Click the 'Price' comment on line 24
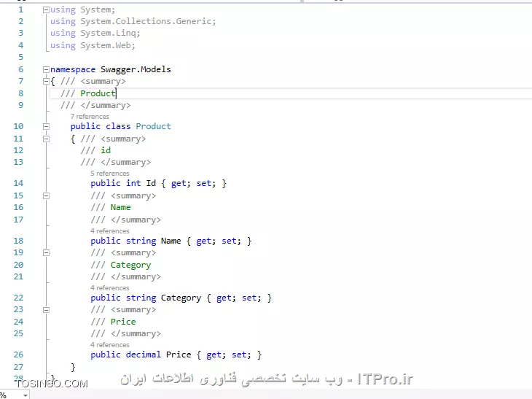The image size is (532, 399). pos(123,322)
